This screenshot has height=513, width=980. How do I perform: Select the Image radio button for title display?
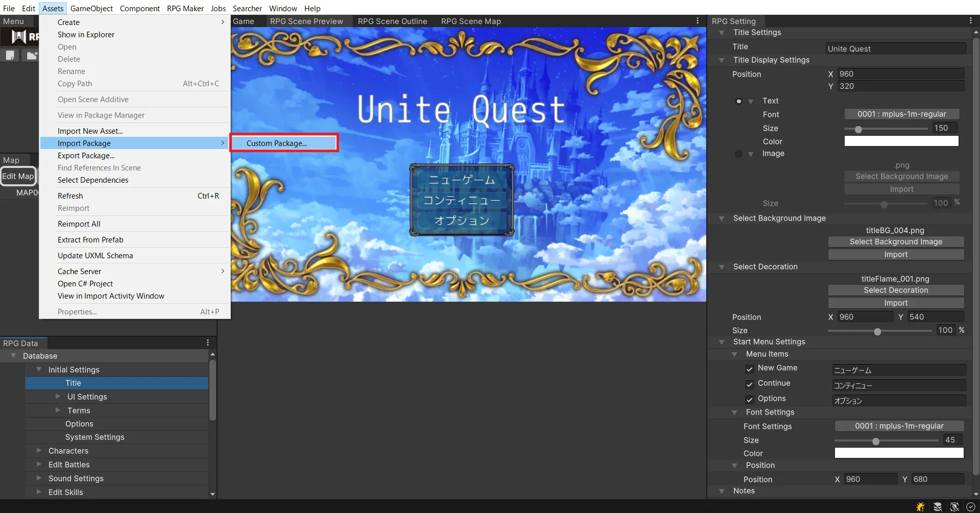[x=738, y=154]
